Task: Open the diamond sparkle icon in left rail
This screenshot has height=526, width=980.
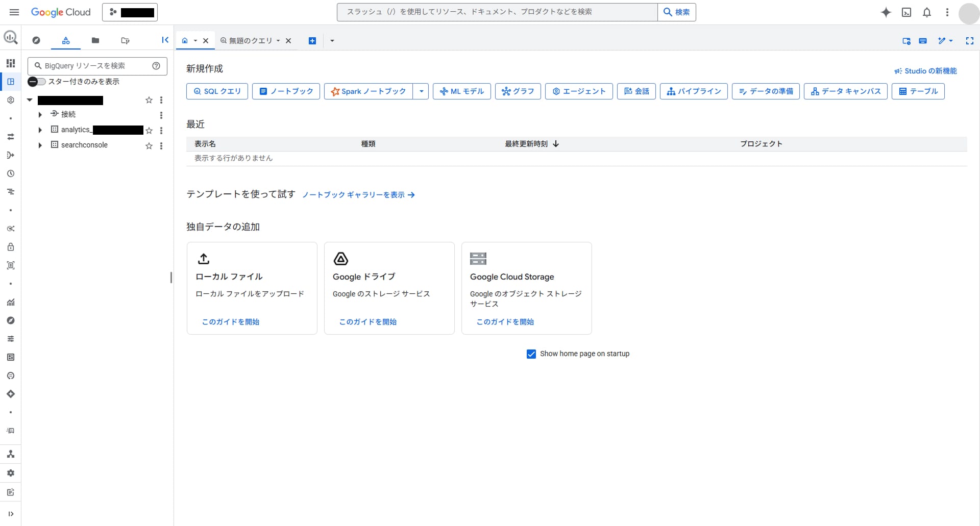Action: pos(11,394)
